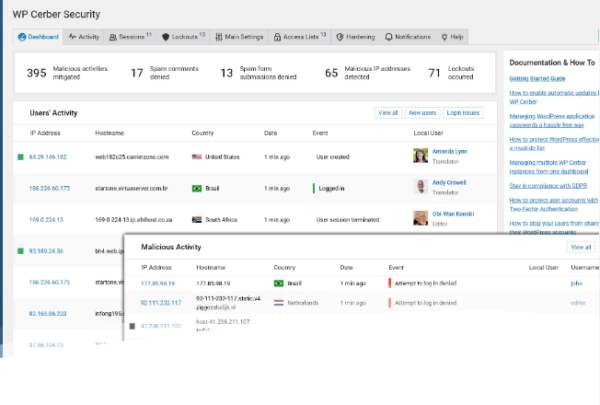
Task: Click the Access Lists padlock icon
Action: tap(277, 37)
